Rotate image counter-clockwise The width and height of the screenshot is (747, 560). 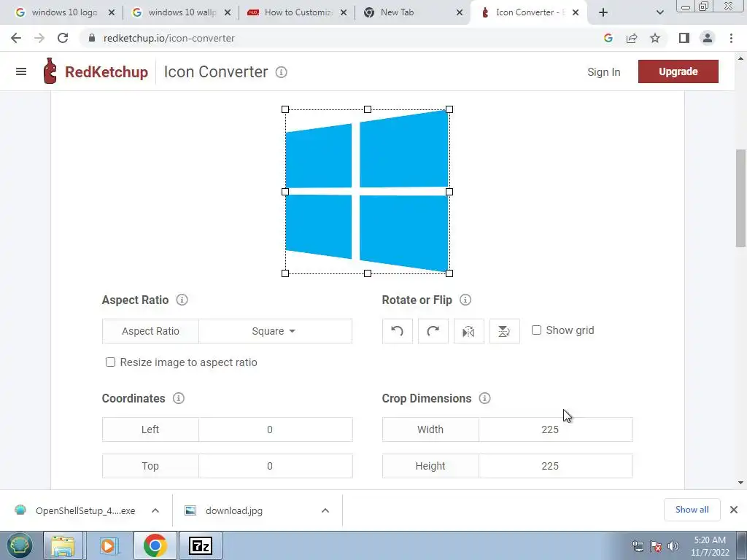[398, 331]
